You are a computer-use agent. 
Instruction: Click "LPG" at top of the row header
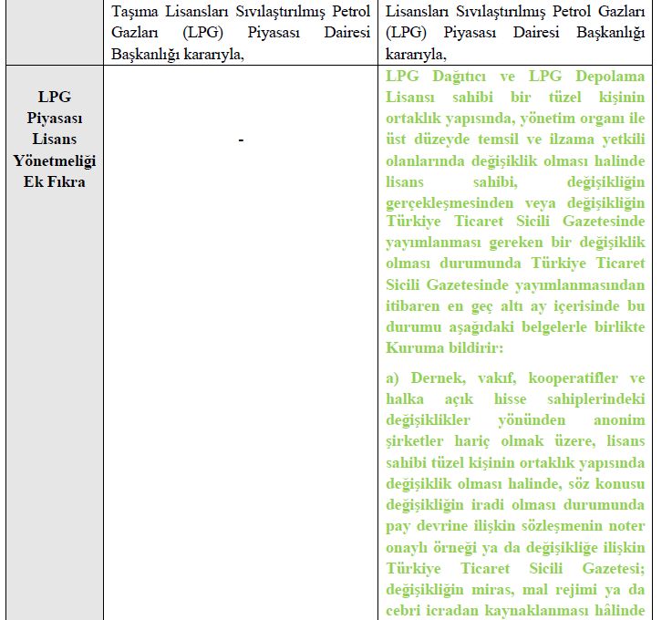(x=57, y=98)
